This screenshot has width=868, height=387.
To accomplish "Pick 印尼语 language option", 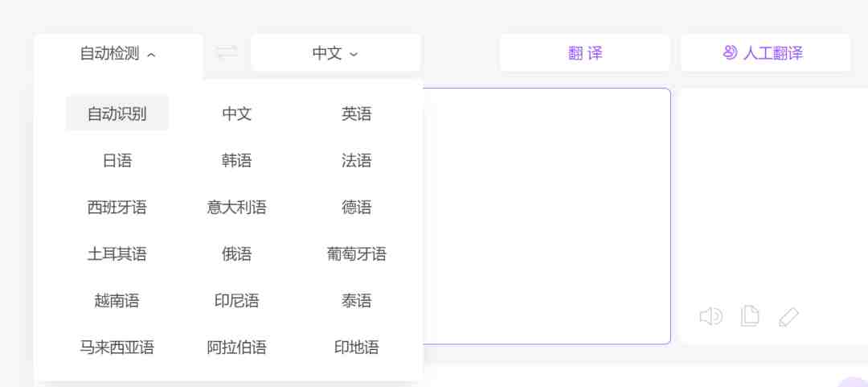I will click(x=237, y=300).
